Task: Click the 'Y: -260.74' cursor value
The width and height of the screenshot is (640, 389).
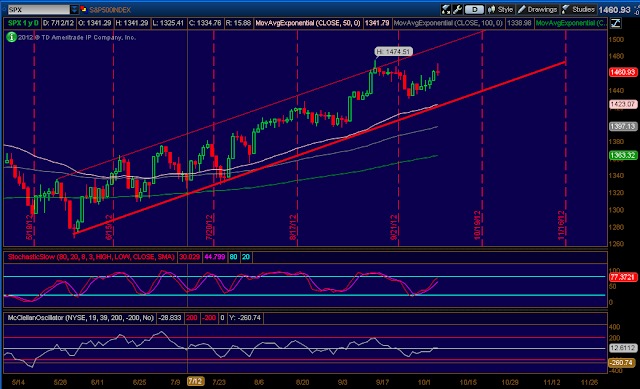Action: pos(244,318)
